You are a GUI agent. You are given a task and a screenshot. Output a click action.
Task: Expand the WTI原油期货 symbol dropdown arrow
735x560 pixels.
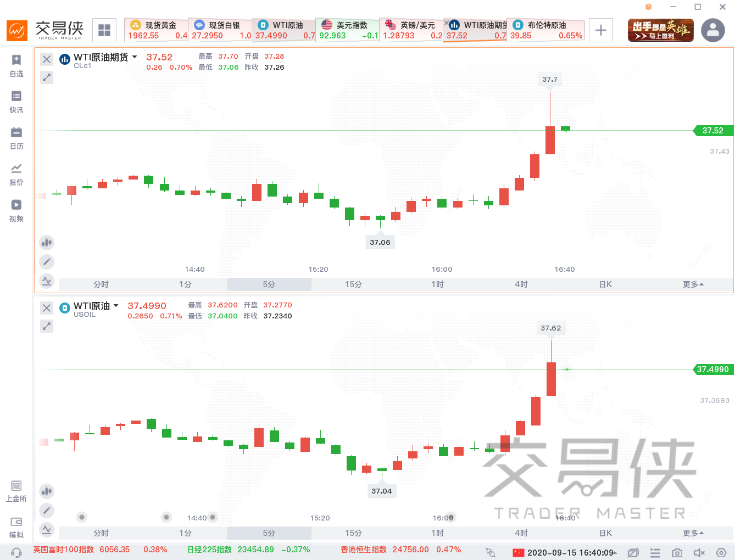pos(135,57)
